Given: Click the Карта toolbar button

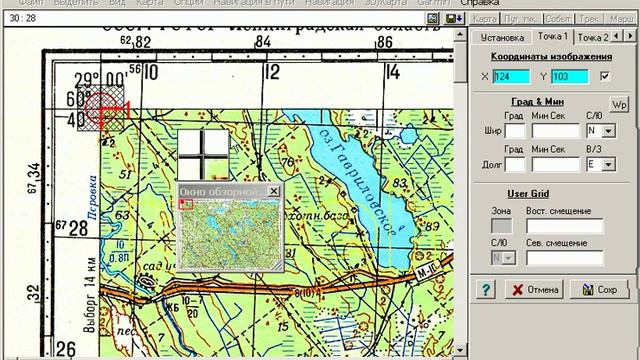Looking at the screenshot, I should pos(484,19).
